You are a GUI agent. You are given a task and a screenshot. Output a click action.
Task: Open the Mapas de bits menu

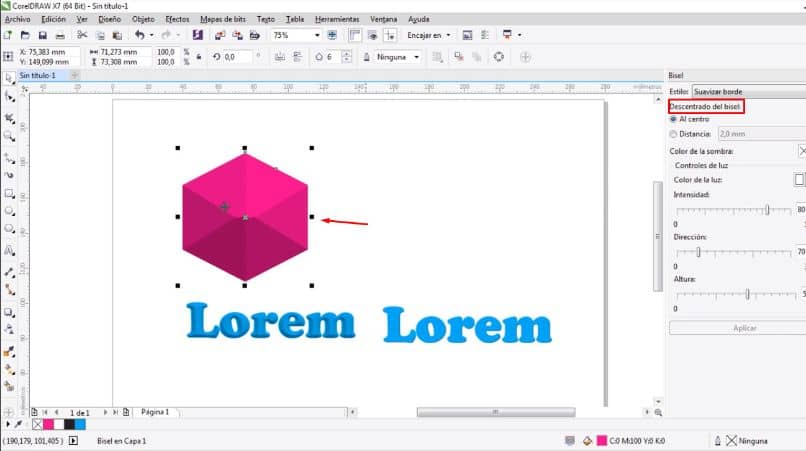pos(223,19)
